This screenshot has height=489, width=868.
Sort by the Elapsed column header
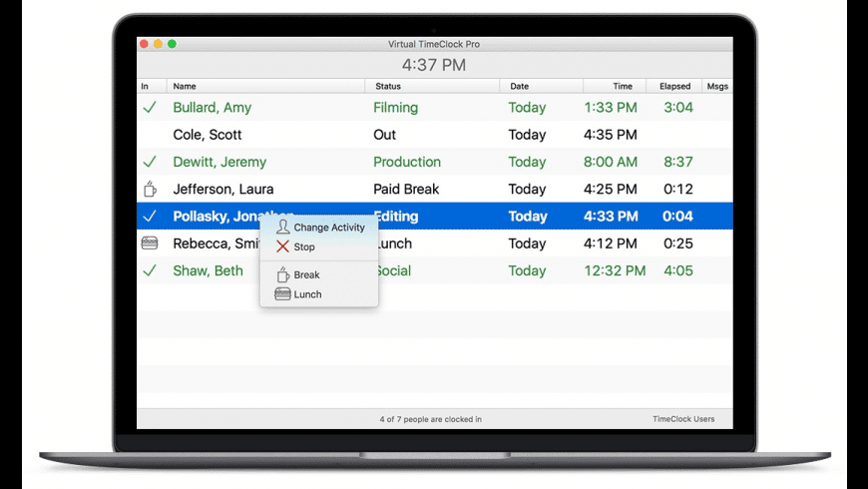pos(674,87)
